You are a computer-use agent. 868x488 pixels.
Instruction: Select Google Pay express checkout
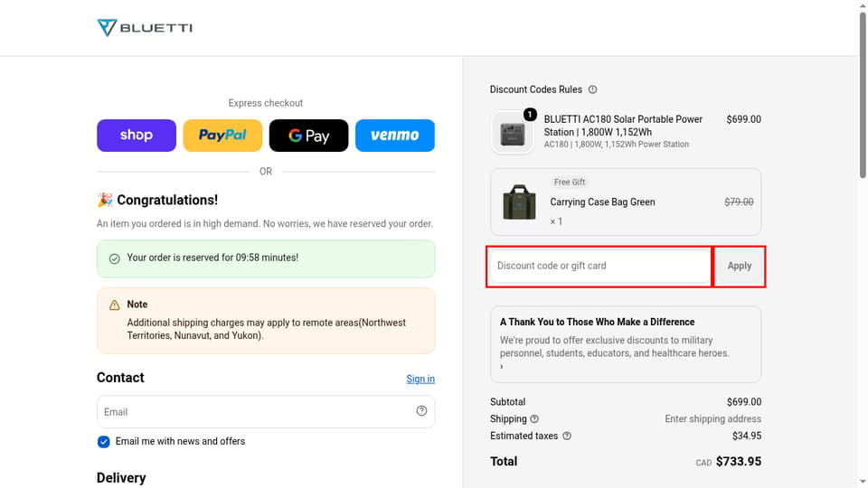[x=308, y=135]
